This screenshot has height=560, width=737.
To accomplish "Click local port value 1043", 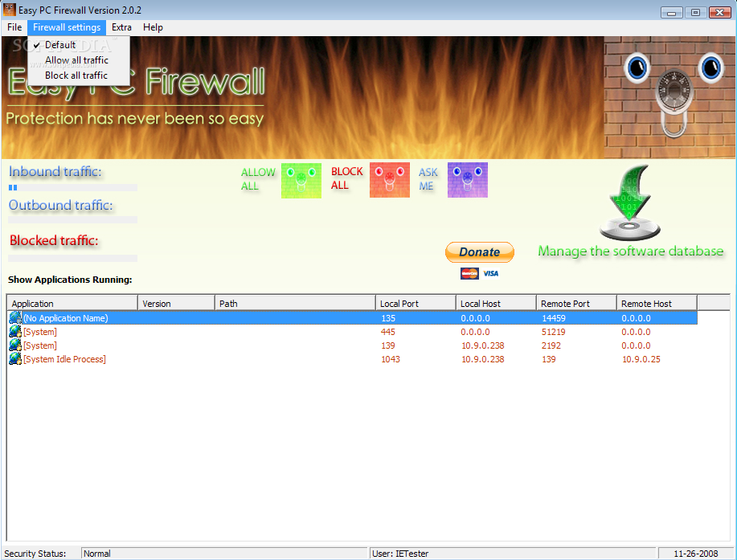I will (x=391, y=359).
